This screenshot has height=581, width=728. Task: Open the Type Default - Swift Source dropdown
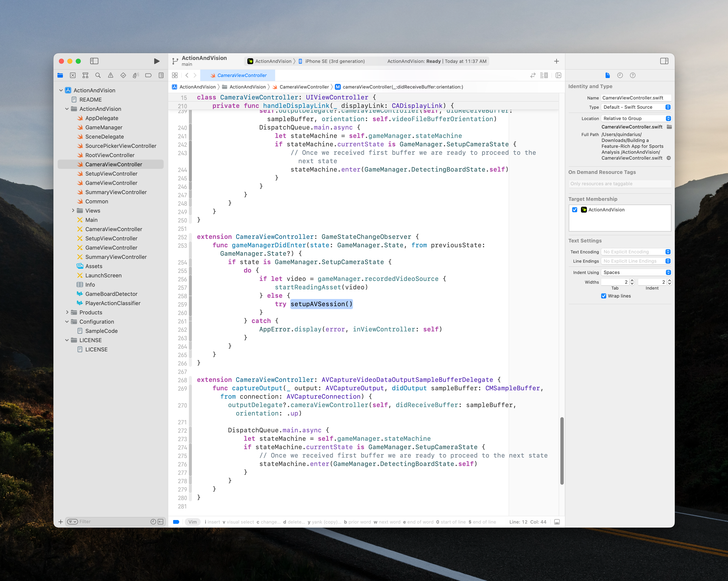coord(636,107)
